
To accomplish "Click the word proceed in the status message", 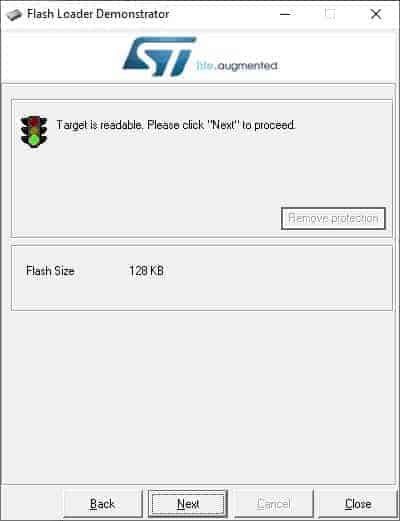I will coord(275,126).
